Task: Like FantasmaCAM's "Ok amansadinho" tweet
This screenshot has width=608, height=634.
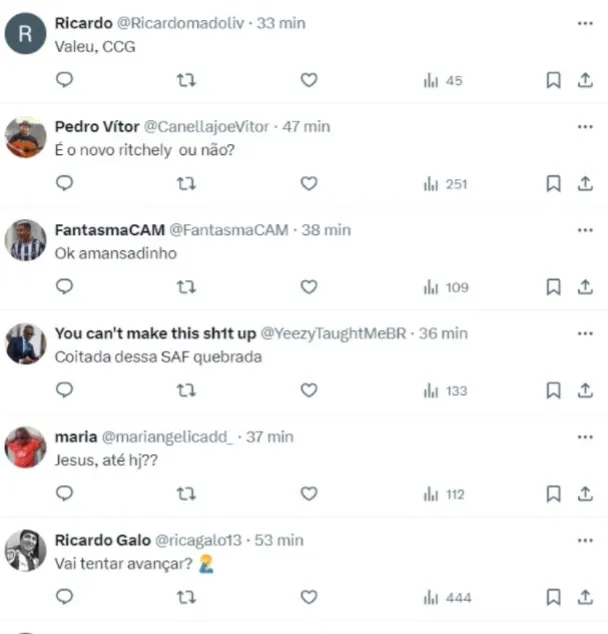Action: pyautogui.click(x=309, y=288)
